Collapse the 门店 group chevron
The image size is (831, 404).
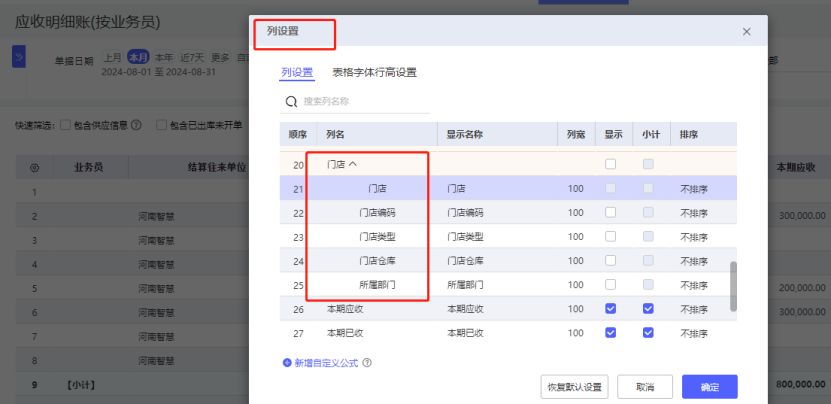pos(352,164)
